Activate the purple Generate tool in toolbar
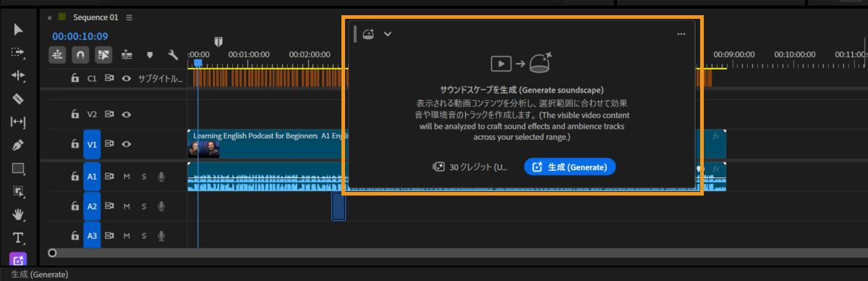The height and width of the screenshot is (281, 868). click(18, 259)
